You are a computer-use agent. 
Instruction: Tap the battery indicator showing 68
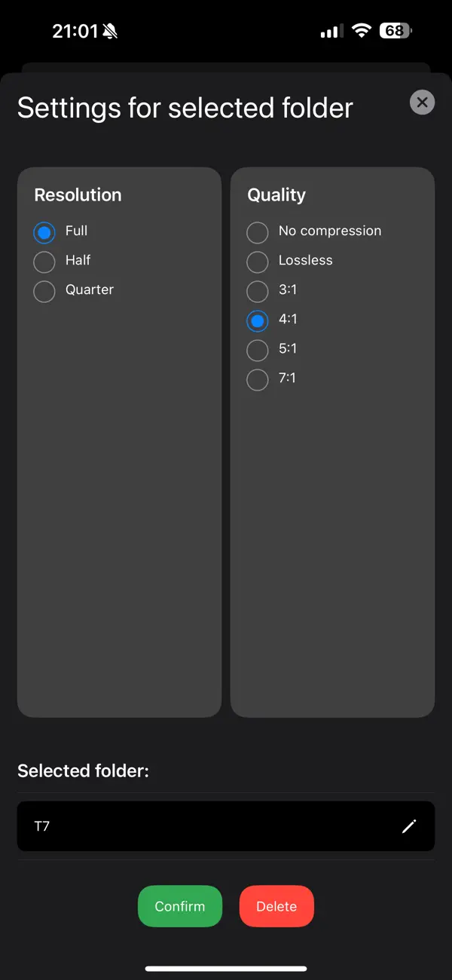click(392, 31)
